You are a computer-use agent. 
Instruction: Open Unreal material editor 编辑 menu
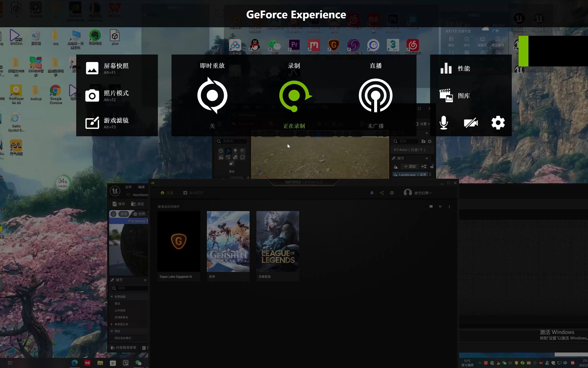(141, 187)
